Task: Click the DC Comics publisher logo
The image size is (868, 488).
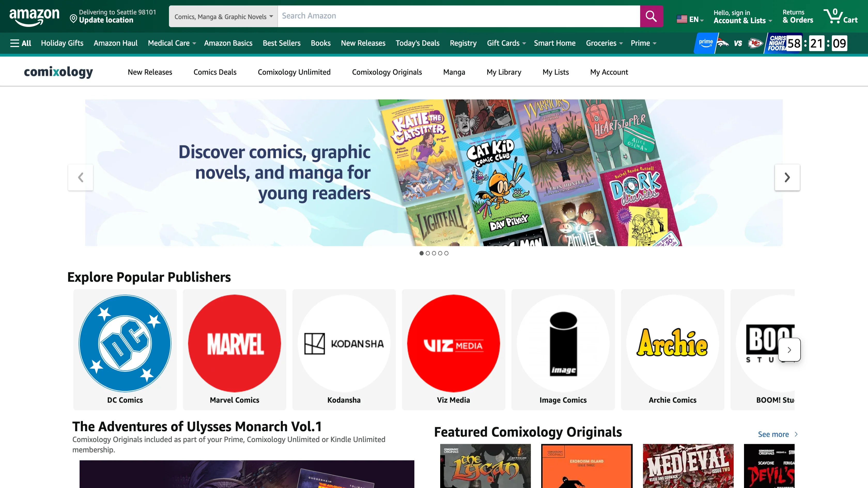Action: [125, 343]
